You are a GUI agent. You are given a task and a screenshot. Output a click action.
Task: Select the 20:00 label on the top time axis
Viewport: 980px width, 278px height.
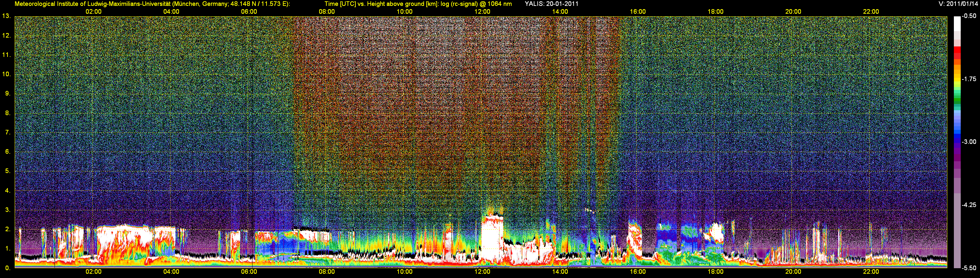793,11
